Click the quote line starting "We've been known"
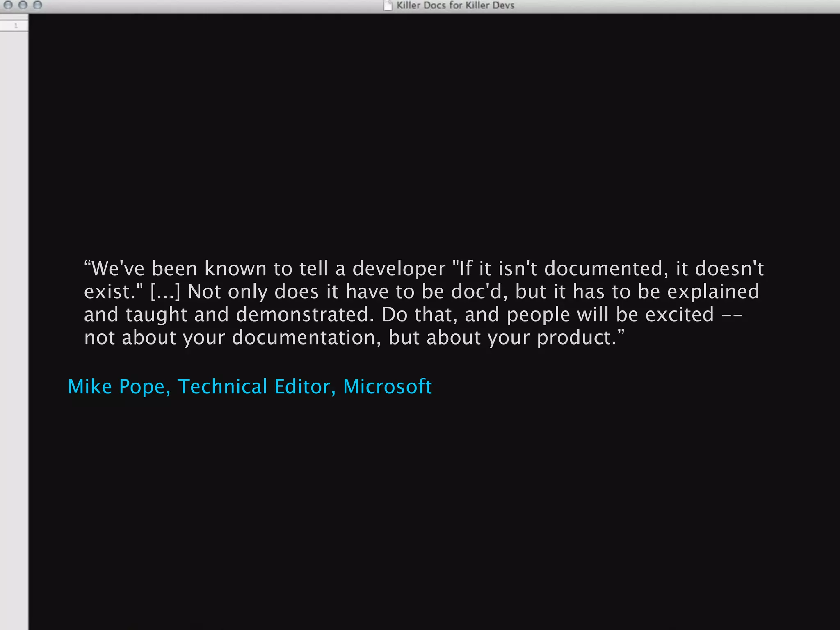Screen dimensions: 840x630 [x=424, y=268]
